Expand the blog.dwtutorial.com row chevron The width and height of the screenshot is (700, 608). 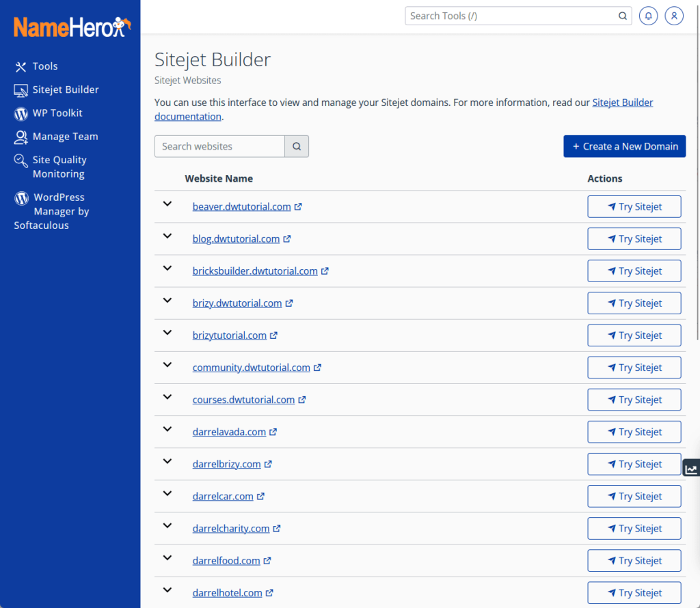pos(167,236)
